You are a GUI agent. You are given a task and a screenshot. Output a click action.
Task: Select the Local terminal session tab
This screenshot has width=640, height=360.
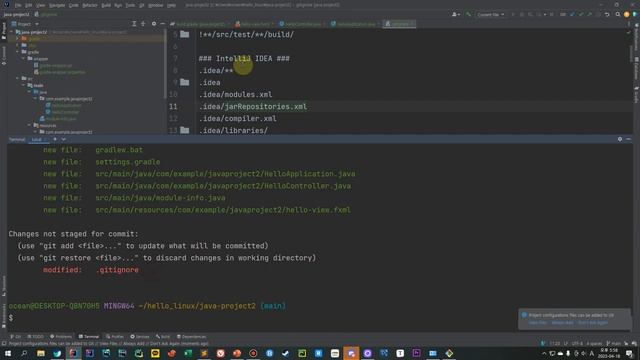click(x=37, y=140)
